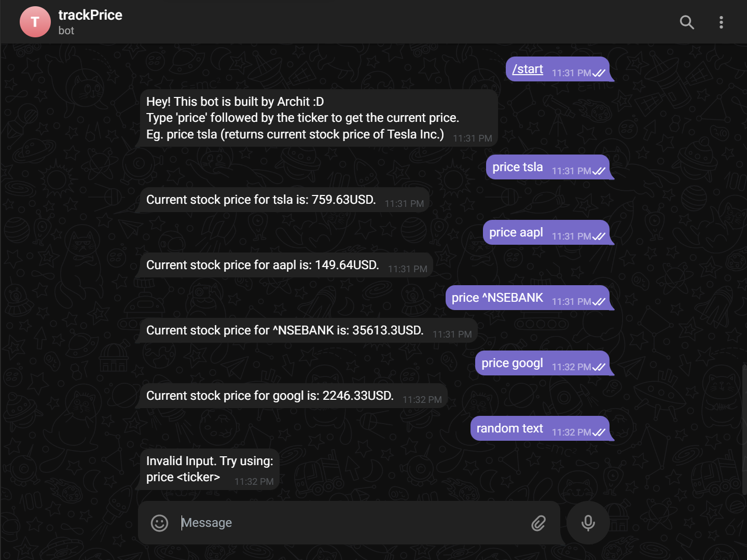This screenshot has height=560, width=747.
Task: Click the chat scrollbar thumb at the right edge
Action: (x=744, y=429)
